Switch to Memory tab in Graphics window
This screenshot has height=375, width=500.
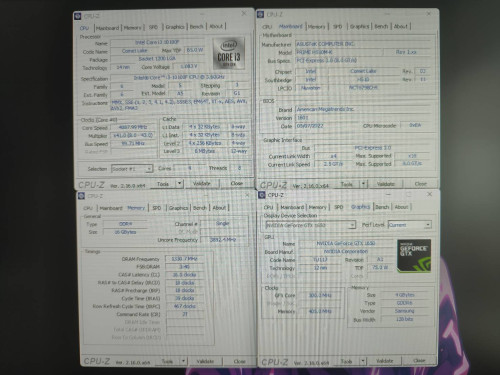tap(317, 207)
